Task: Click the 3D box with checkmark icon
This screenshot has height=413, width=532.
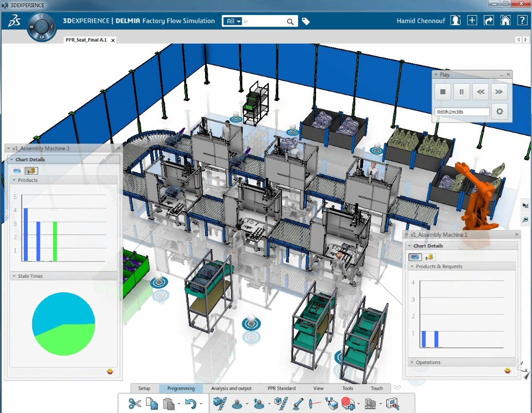Action: click(281, 404)
